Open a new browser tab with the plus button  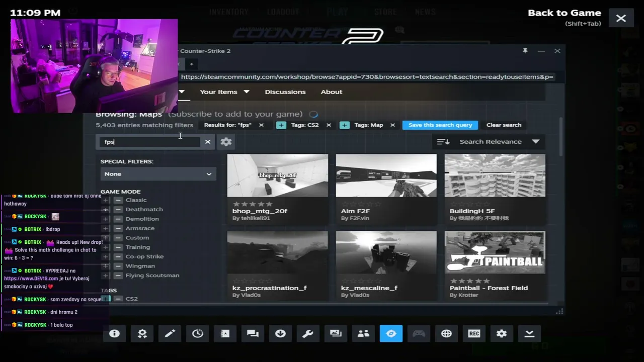point(192,64)
